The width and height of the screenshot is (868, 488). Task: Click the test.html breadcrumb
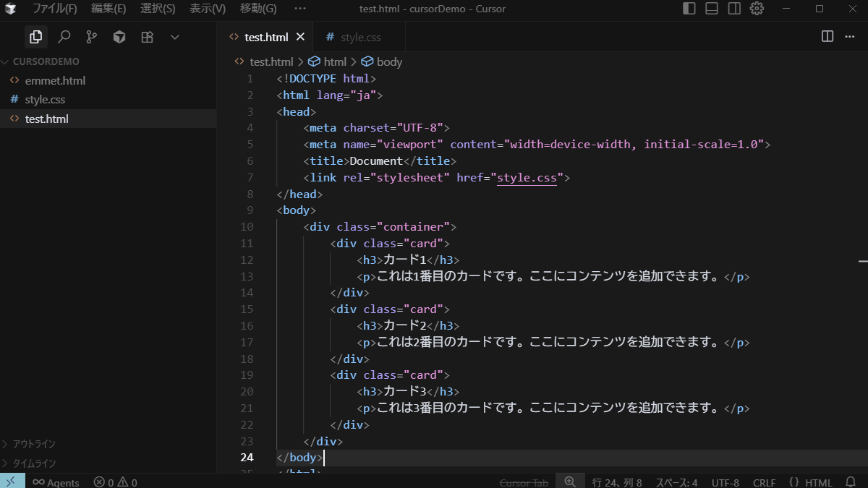(x=265, y=62)
